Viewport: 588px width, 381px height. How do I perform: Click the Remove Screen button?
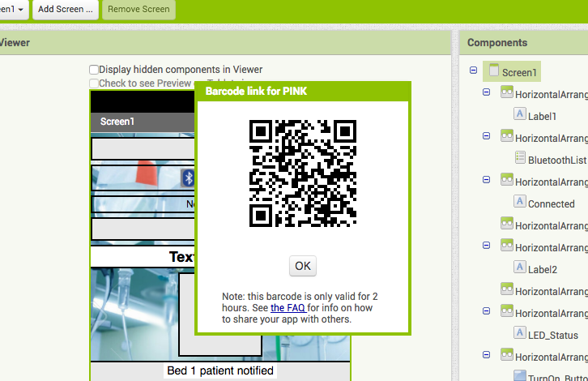(x=138, y=9)
